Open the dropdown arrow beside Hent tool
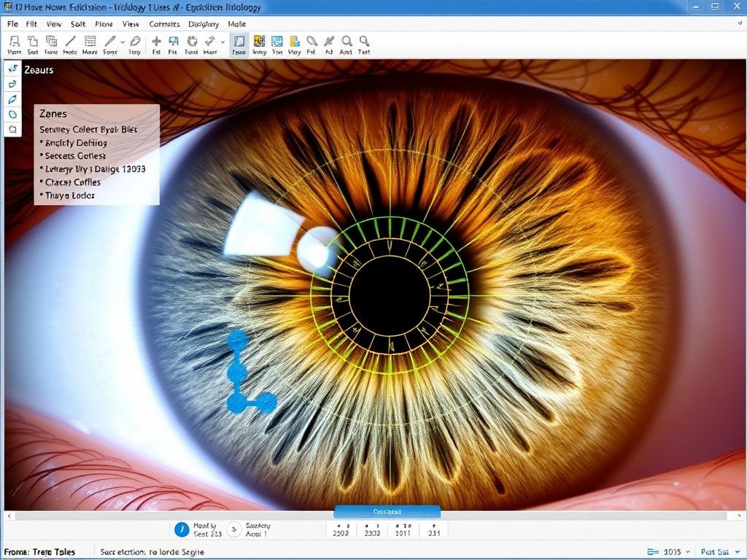 (x=222, y=42)
